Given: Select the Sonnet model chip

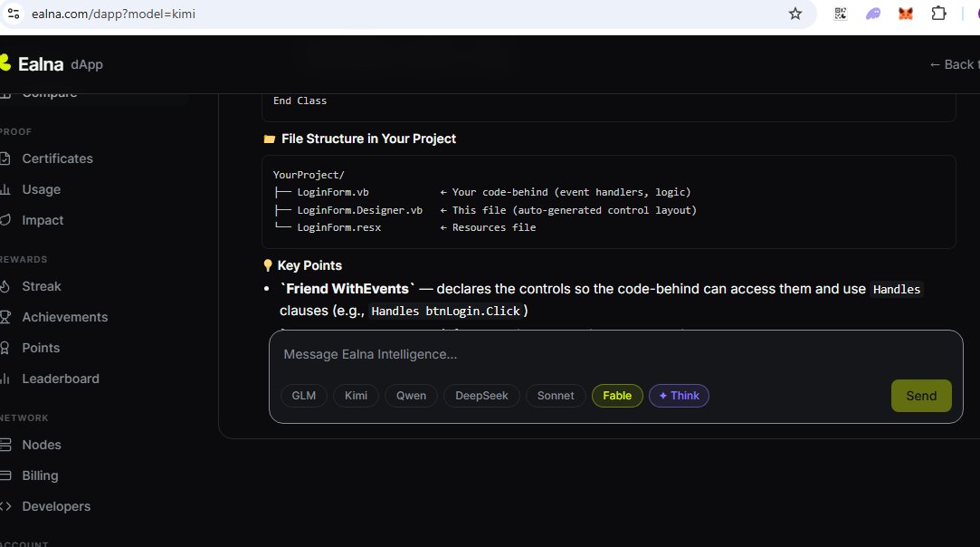Looking at the screenshot, I should pos(556,396).
